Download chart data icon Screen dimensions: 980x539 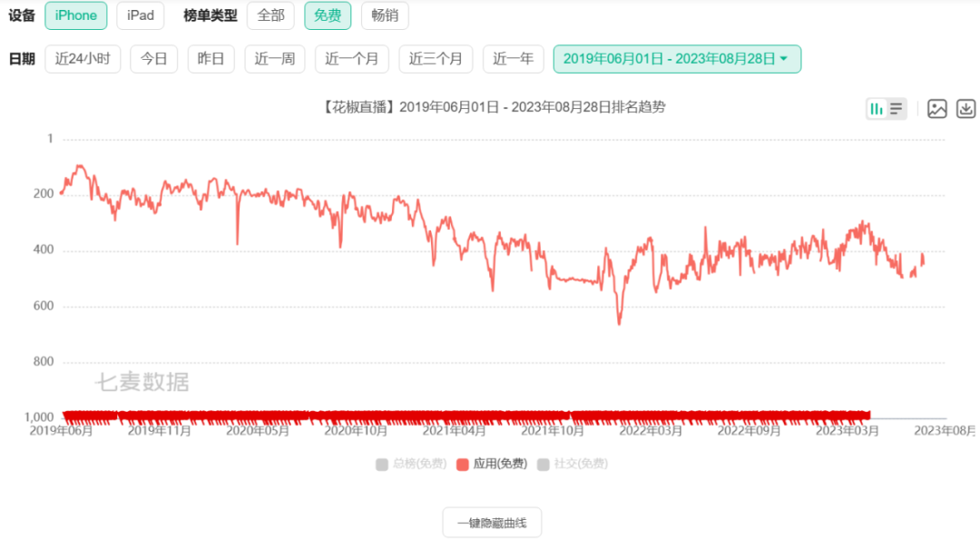pos(965,109)
